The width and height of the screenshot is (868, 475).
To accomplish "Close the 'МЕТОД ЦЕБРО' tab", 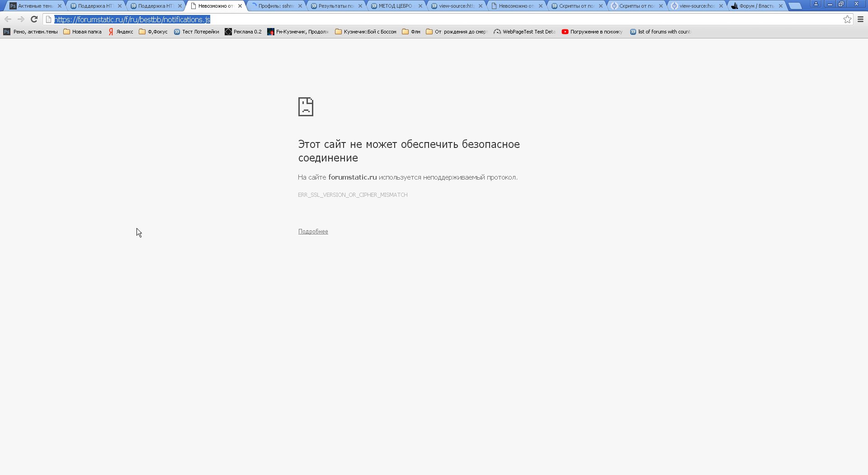I will coord(420,6).
